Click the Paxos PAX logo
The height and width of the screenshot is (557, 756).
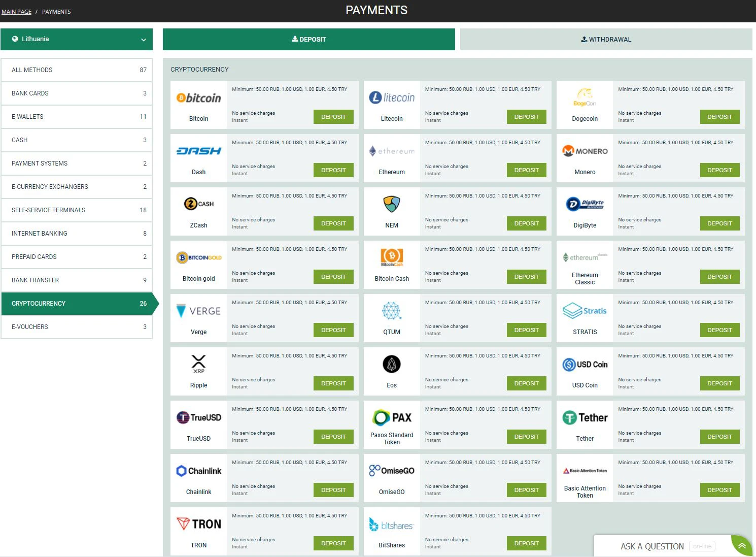[x=392, y=417]
